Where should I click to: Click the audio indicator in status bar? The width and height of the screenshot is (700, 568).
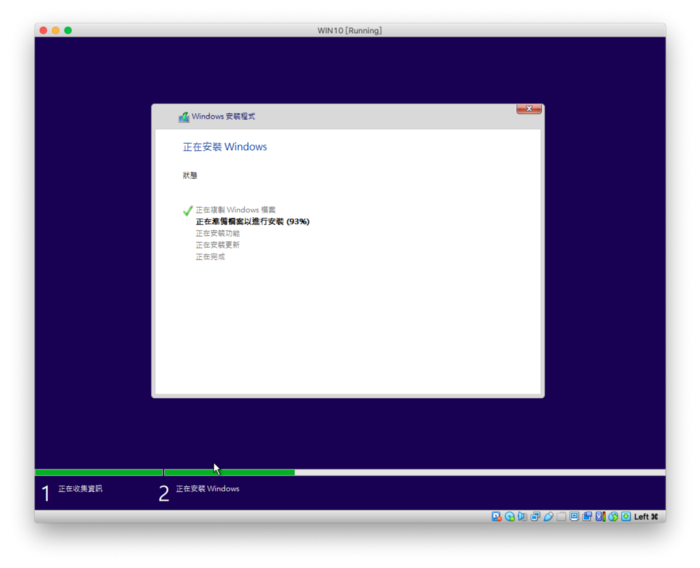pyautogui.click(x=522, y=516)
